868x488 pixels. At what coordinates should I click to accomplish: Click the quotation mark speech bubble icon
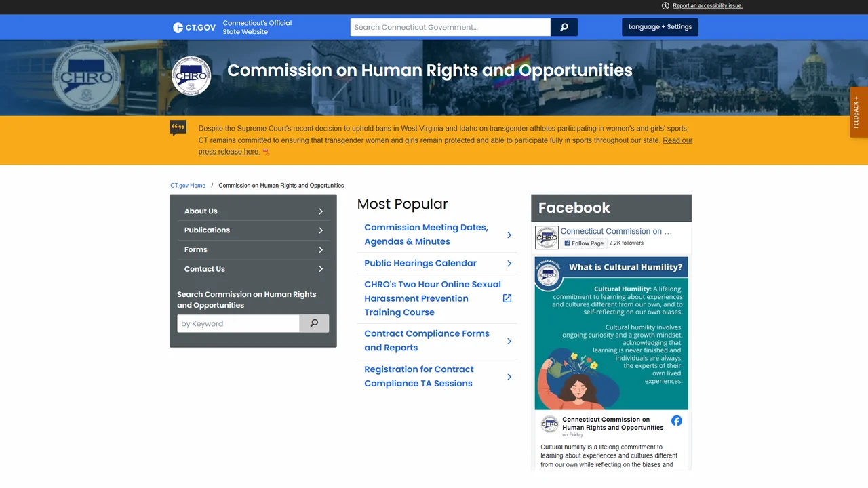[178, 127]
